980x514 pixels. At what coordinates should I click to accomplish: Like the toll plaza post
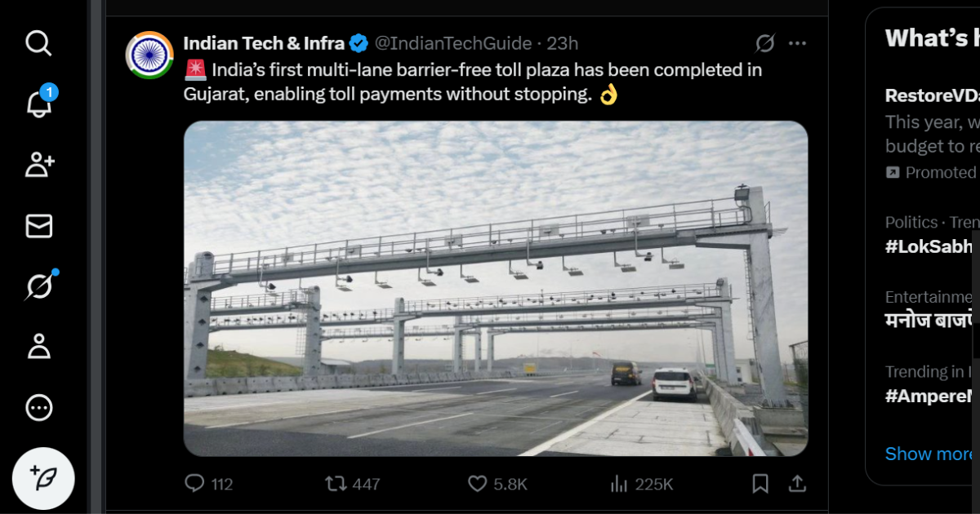pos(478,484)
